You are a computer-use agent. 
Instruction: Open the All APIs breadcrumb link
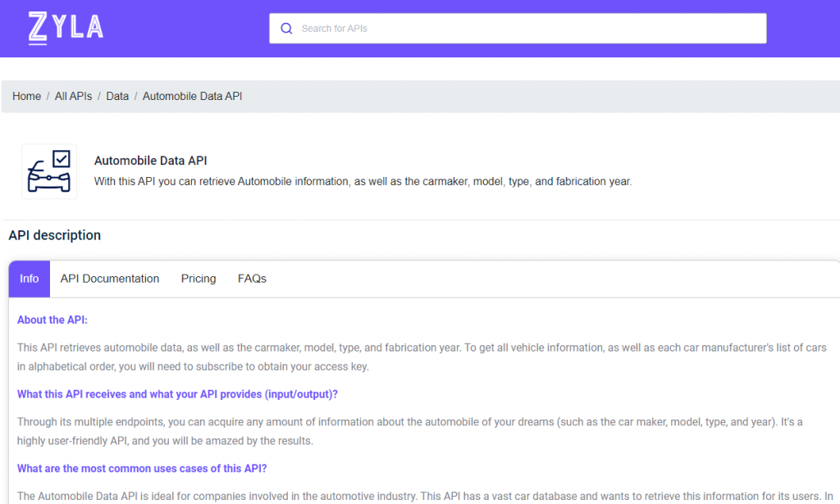[x=73, y=96]
